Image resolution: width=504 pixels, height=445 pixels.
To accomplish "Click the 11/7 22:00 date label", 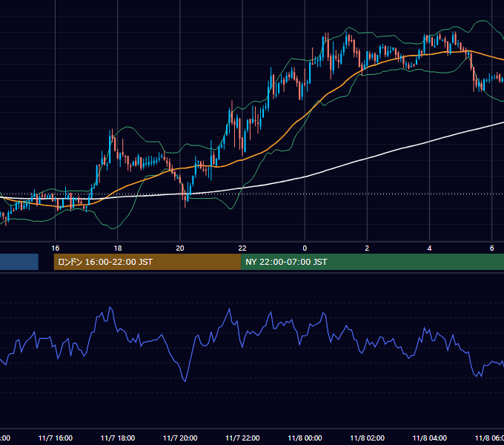I will click(242, 438).
